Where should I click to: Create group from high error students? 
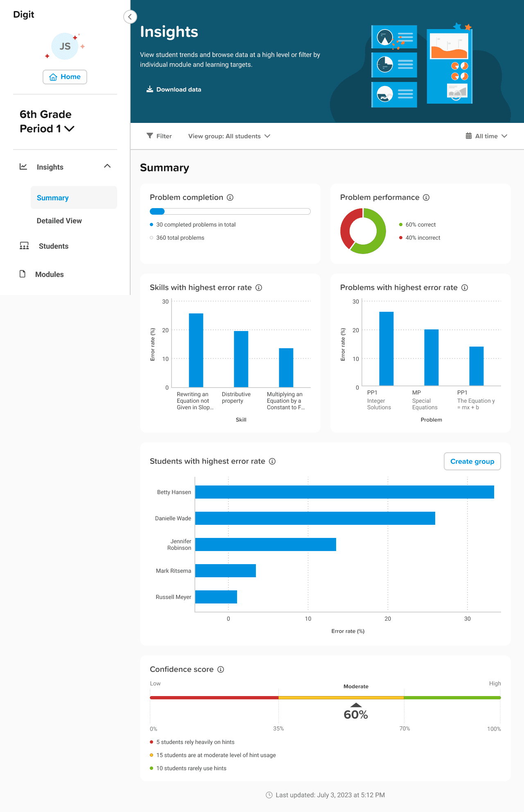point(472,461)
